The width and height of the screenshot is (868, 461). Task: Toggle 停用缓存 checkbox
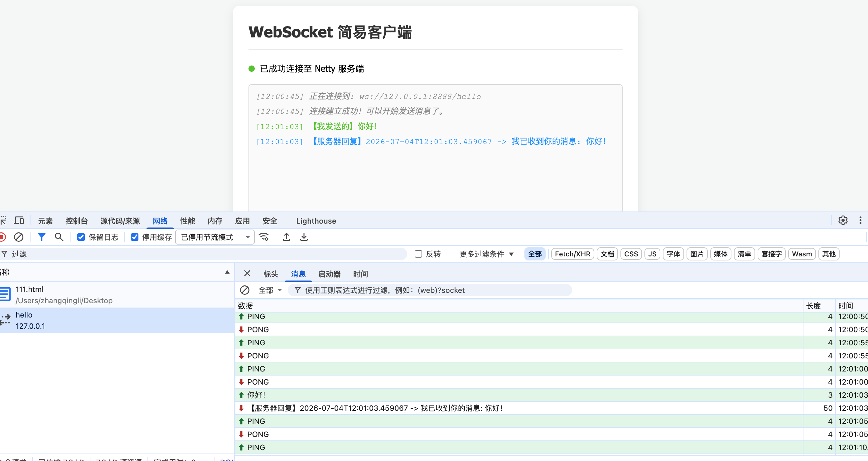[x=134, y=237]
